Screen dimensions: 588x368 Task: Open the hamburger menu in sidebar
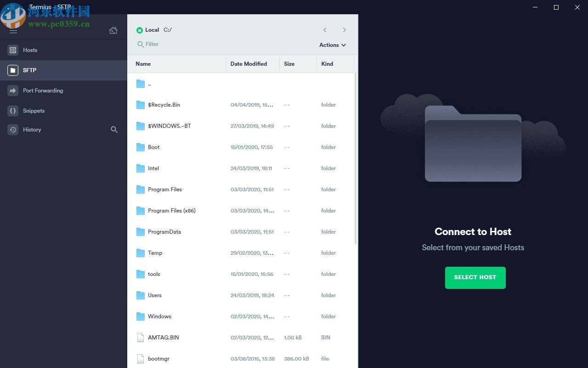(x=13, y=31)
